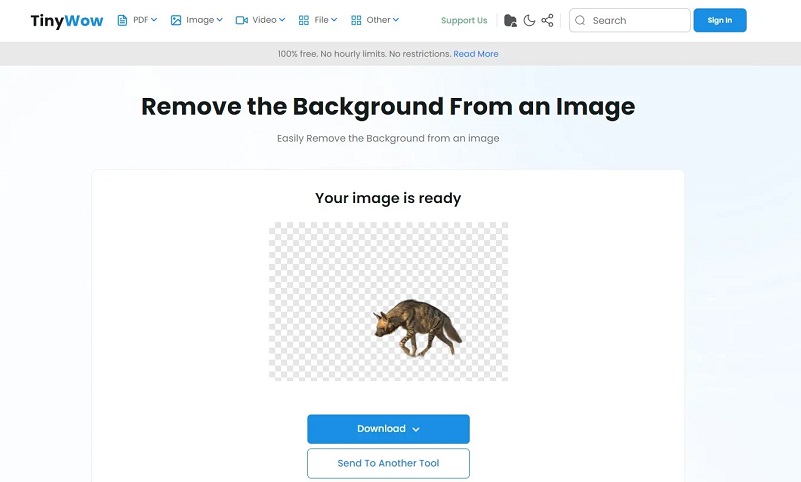Click the Sign In button
The height and width of the screenshot is (482, 801).
(x=720, y=20)
